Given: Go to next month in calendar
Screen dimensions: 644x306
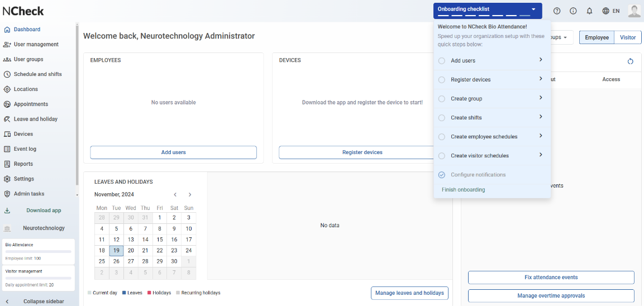Looking at the screenshot, I should tap(190, 195).
